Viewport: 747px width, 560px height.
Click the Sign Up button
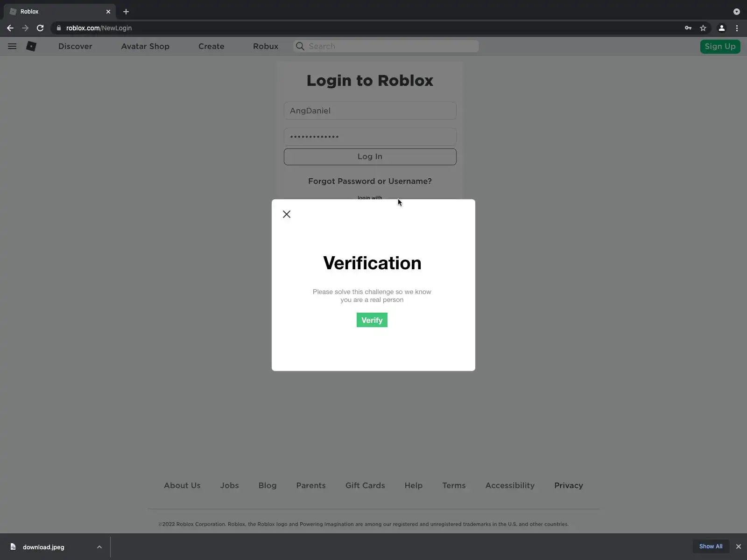pos(720,46)
